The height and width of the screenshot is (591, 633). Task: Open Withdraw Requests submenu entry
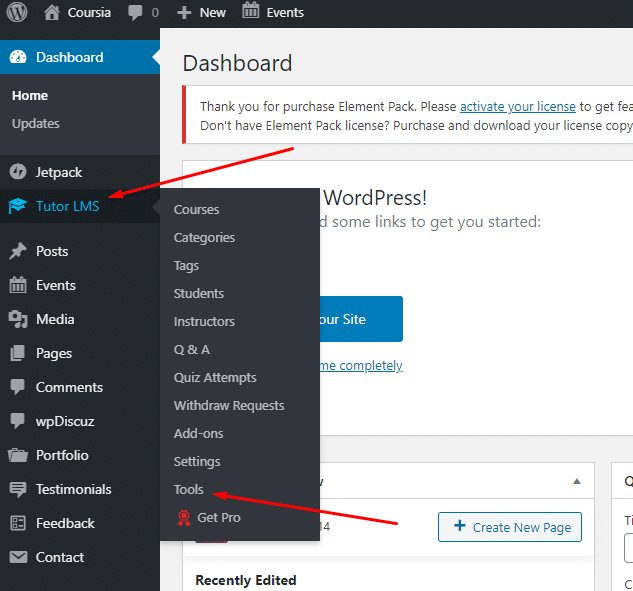click(x=229, y=405)
